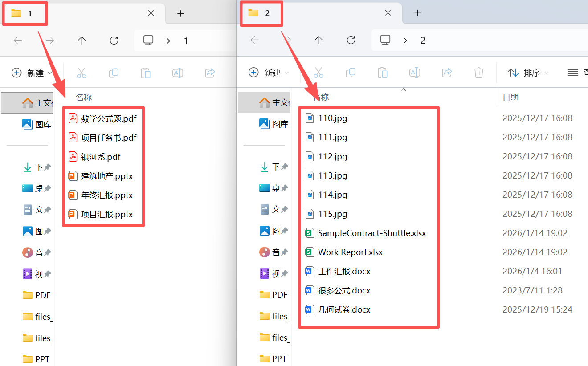588x366 pixels.
Task: Click the Copy icon in window 2 toolbar
Action: [351, 73]
